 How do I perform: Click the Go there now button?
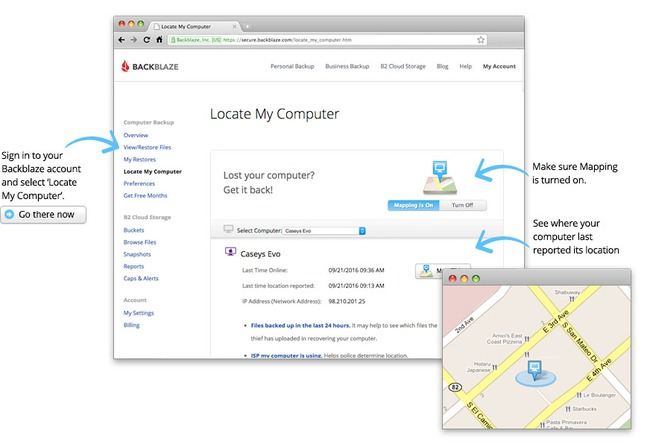(44, 215)
